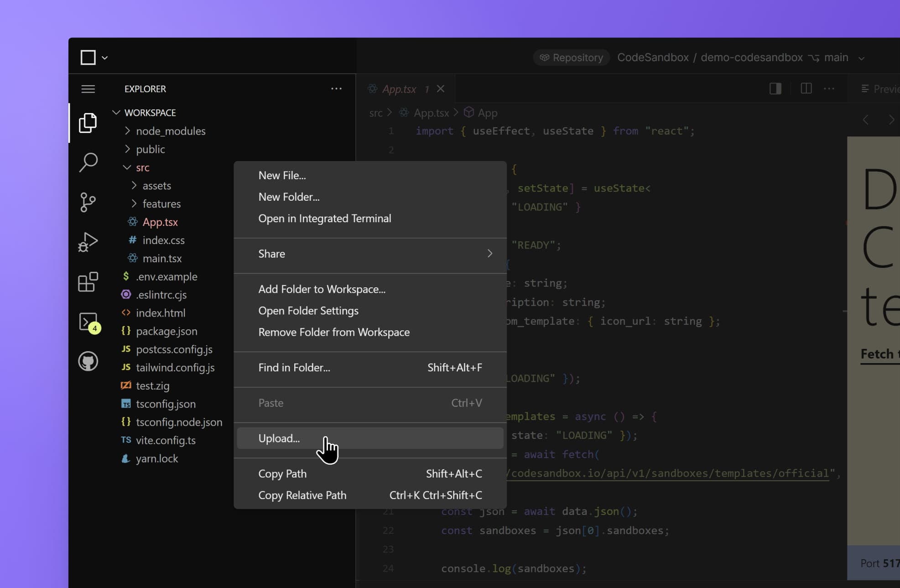Click the Explorer files icon in sidebar
900x588 pixels.
point(88,122)
